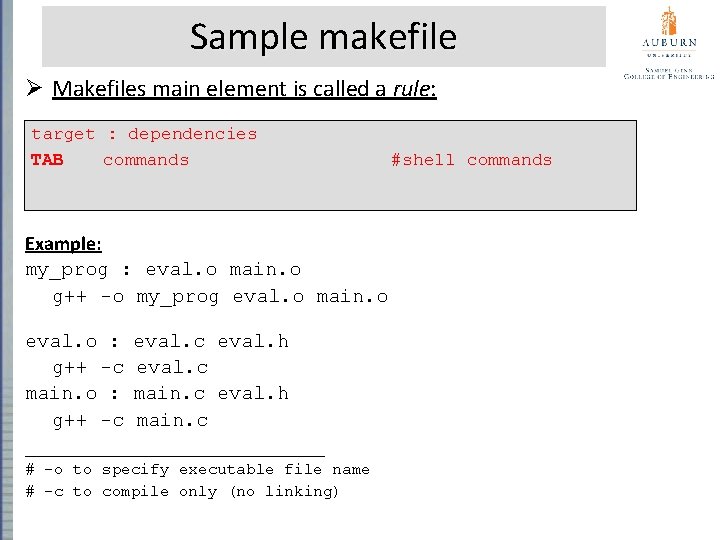Click the Samuel Ginn College of Engineering text
Viewport: 720px width, 540px height.
coord(668,71)
